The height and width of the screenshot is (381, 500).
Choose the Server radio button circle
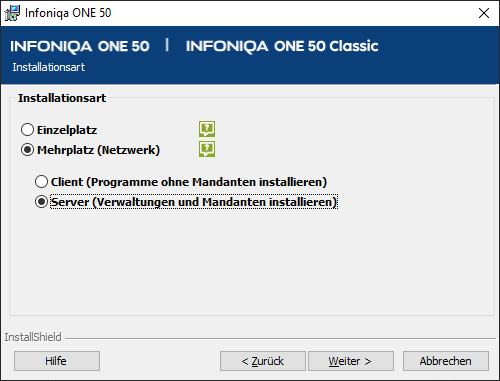tap(41, 202)
